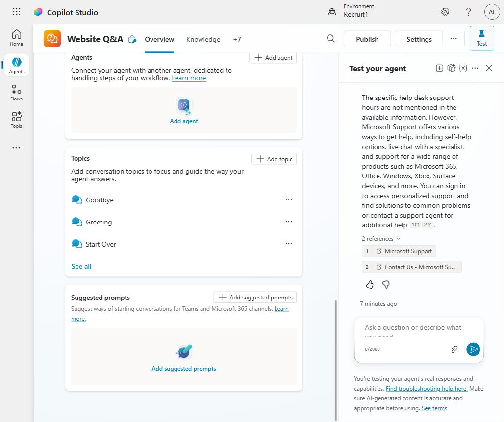Image resolution: width=504 pixels, height=422 pixels.
Task: Click the edit agent icon beside Website Q&A
Action: 132,39
